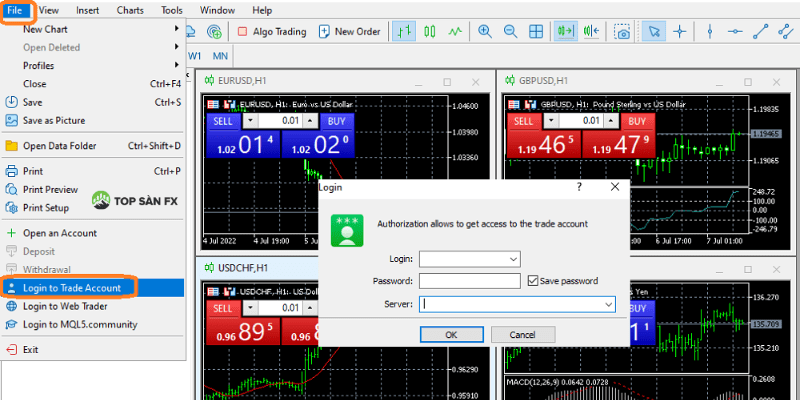The image size is (800, 400).
Task: Select Save as Picture
Action: [x=92, y=120]
